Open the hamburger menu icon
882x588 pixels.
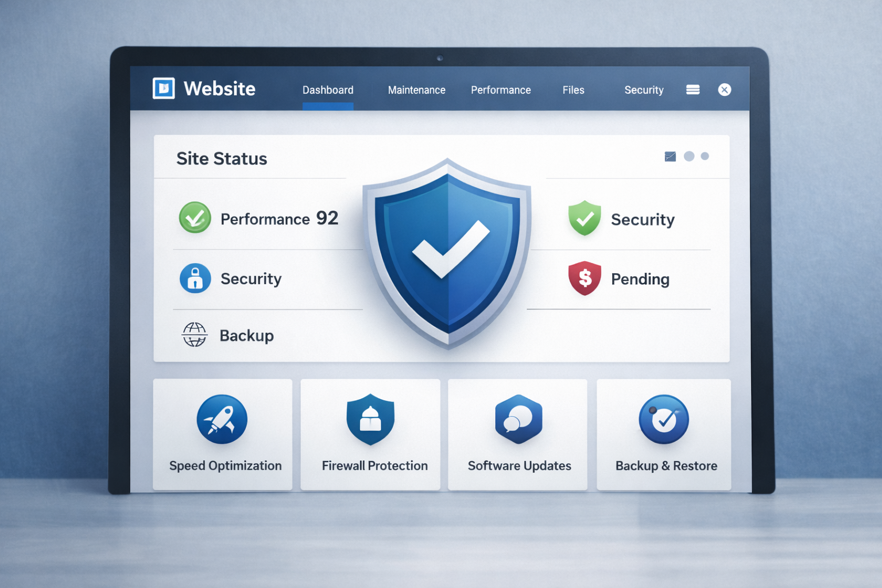tap(693, 90)
